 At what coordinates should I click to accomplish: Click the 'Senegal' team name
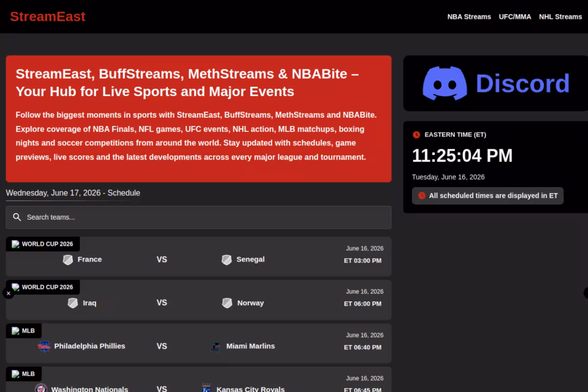click(250, 259)
